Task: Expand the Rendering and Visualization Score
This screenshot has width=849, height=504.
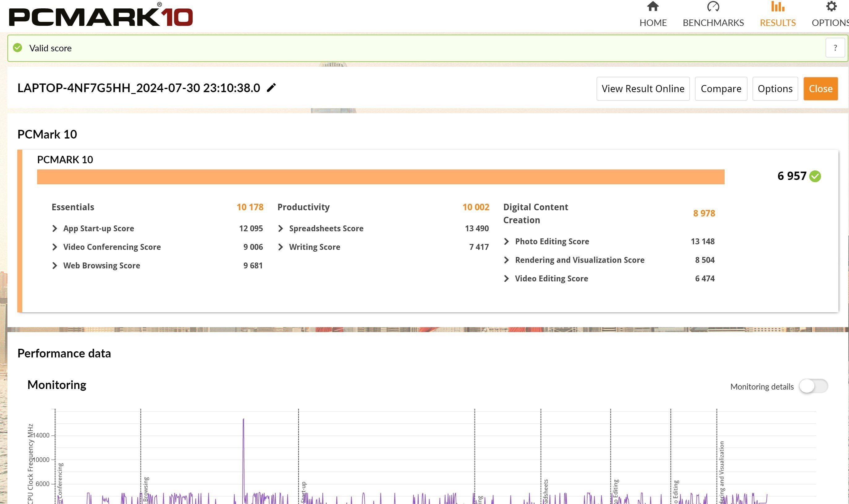Action: (x=507, y=260)
